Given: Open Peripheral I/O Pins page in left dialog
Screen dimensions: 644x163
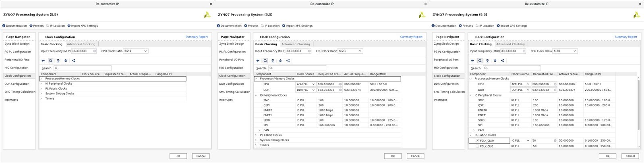Looking at the screenshot, I should (x=17, y=60).
